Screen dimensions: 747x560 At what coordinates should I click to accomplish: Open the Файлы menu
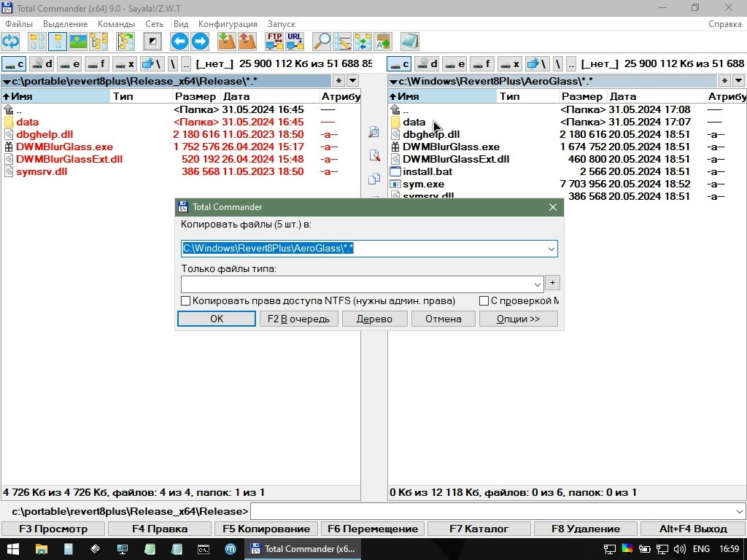(x=19, y=24)
